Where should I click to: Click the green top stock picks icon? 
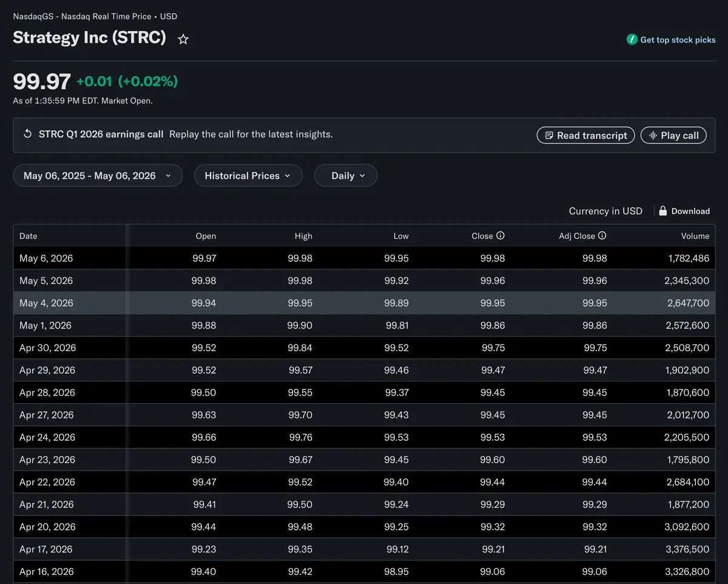[632, 39]
